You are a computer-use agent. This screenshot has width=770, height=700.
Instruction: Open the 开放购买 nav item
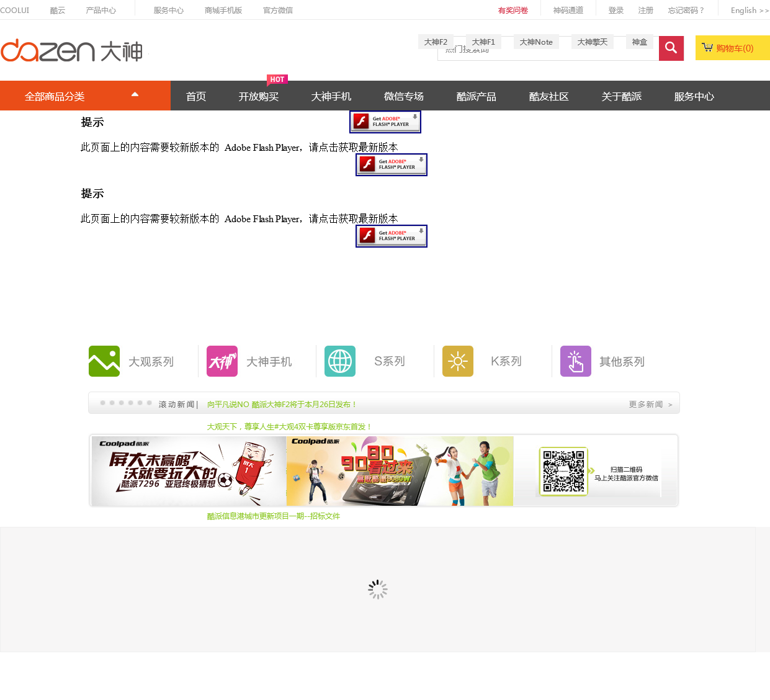[259, 96]
